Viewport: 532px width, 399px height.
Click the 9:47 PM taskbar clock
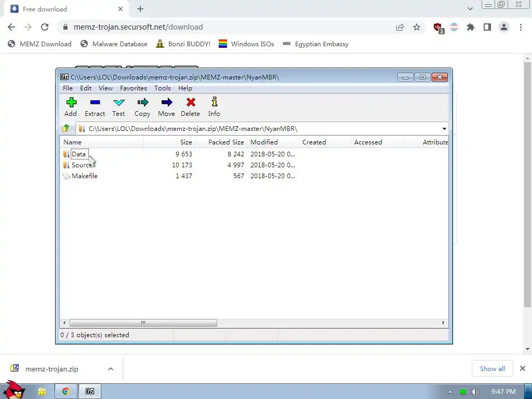(x=503, y=392)
